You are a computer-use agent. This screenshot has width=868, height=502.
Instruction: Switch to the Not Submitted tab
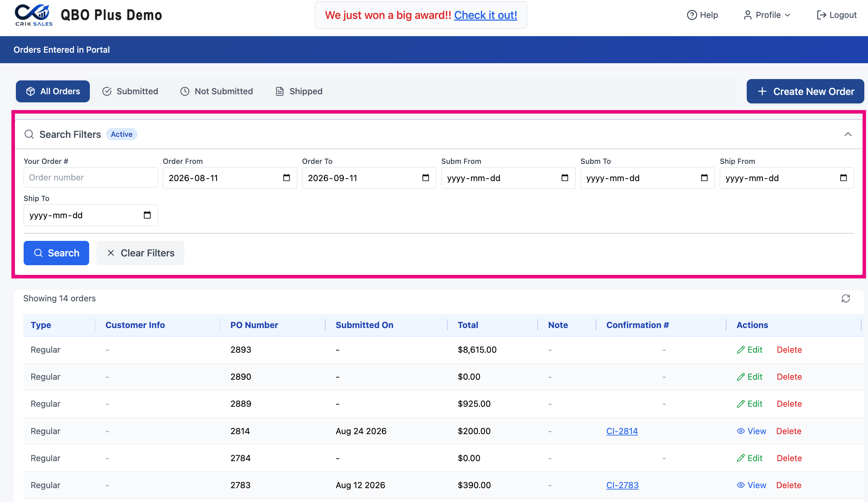[216, 91]
